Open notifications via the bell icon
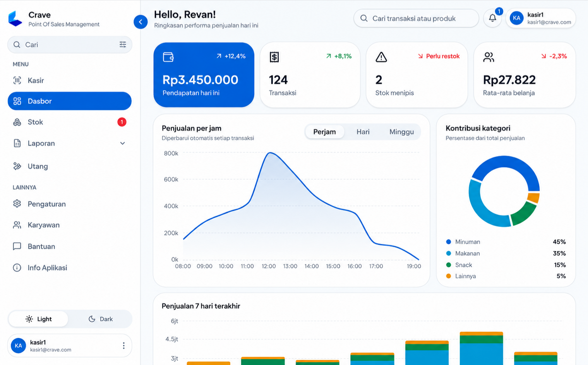This screenshot has height=365, width=588. [x=492, y=18]
